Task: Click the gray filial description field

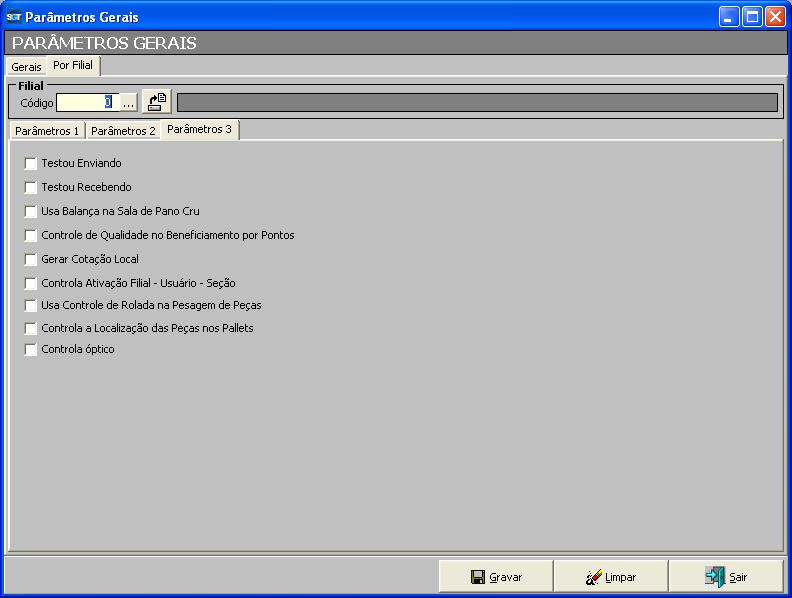Action: (476, 103)
